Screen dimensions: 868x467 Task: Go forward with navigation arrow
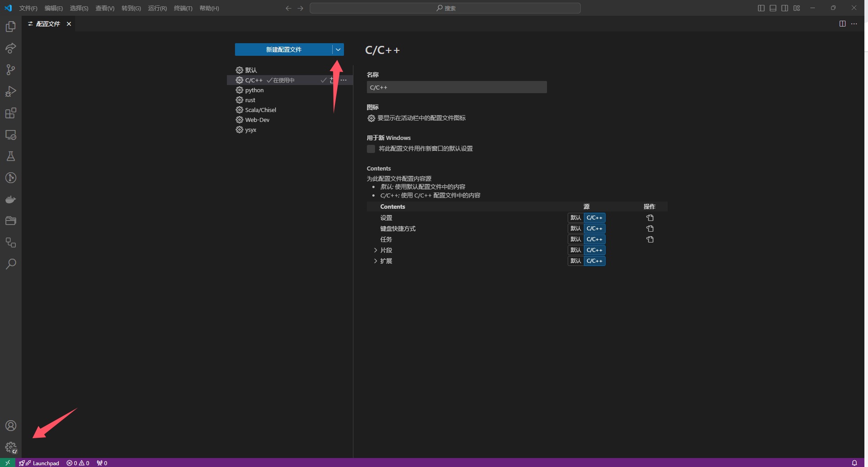pyautogui.click(x=300, y=8)
